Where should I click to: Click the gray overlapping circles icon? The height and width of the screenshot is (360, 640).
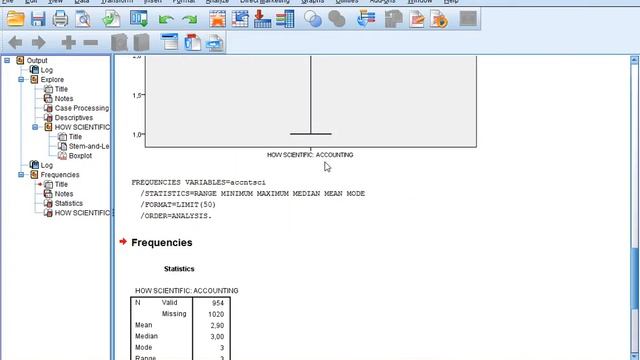pos(337,19)
